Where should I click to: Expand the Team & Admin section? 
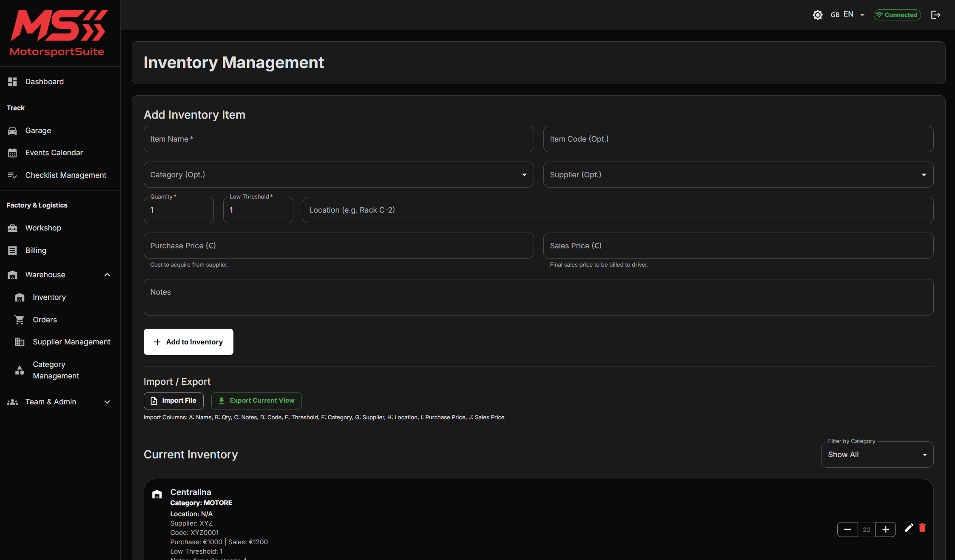[x=107, y=402]
